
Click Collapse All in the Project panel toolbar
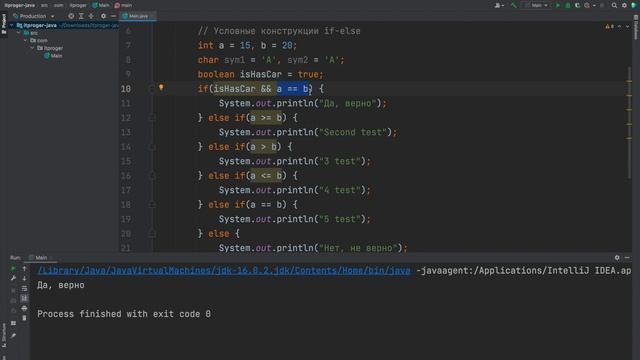[x=91, y=16]
